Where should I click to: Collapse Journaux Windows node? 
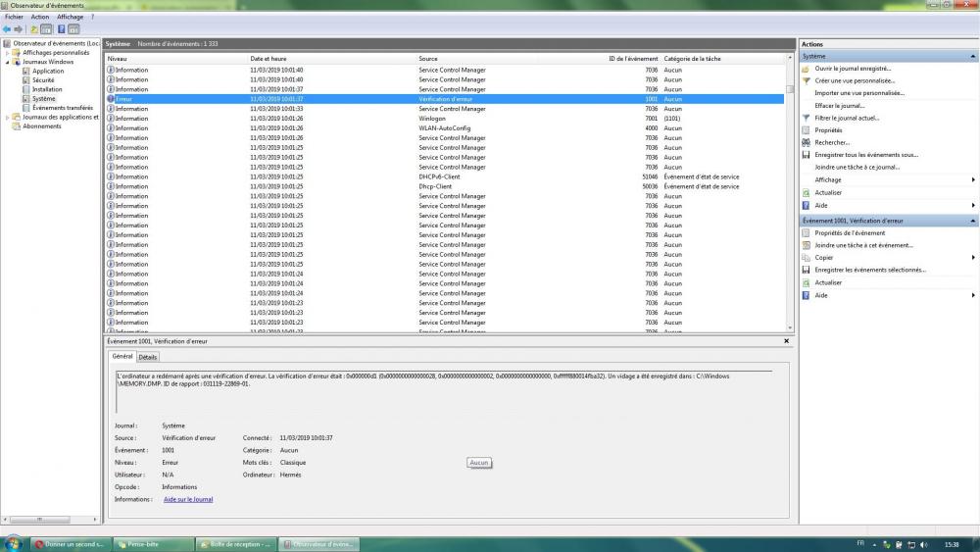coord(8,62)
